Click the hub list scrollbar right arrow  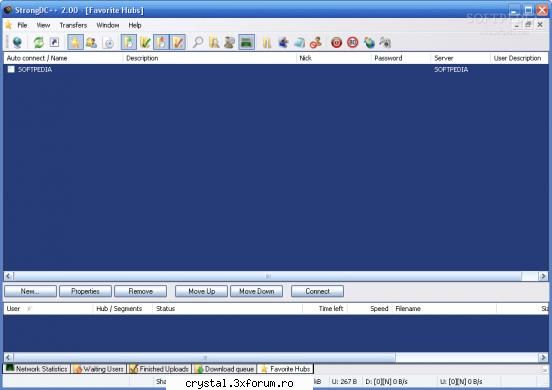pyautogui.click(x=543, y=276)
